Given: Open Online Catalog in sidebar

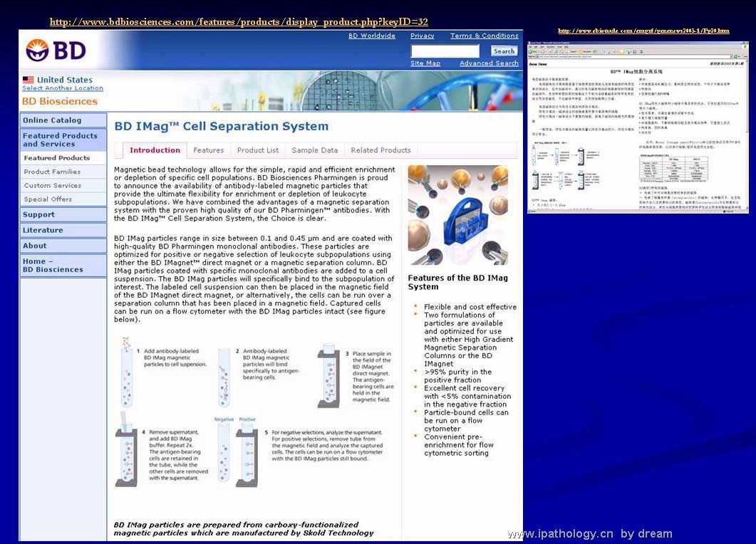Looking at the screenshot, I should tap(63, 120).
